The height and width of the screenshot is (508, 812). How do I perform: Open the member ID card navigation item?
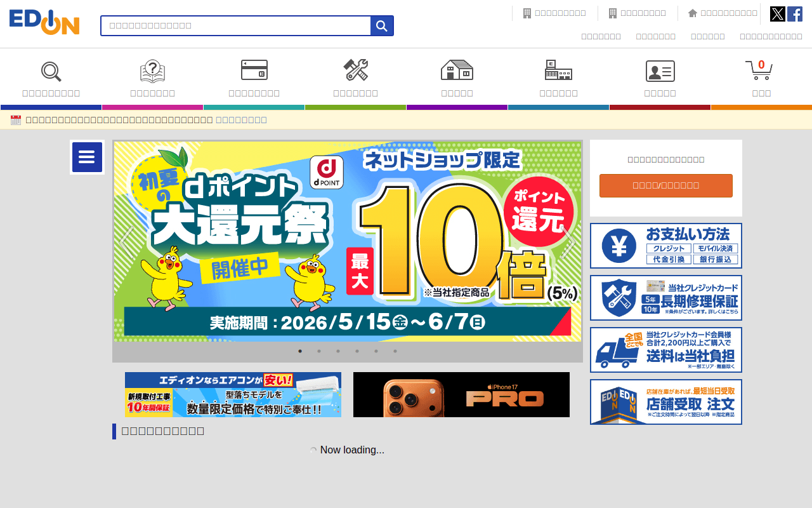(660, 79)
